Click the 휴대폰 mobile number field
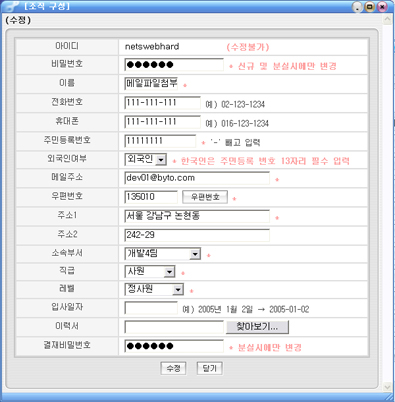 [x=163, y=122]
